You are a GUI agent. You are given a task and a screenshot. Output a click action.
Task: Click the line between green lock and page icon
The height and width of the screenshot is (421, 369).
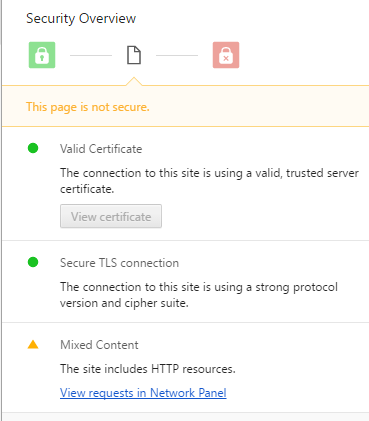[91, 55]
